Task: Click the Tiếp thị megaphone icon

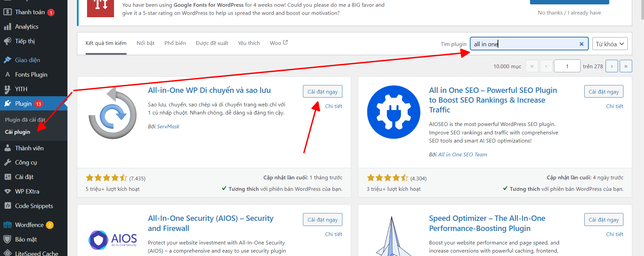Action: pyautogui.click(x=7, y=41)
